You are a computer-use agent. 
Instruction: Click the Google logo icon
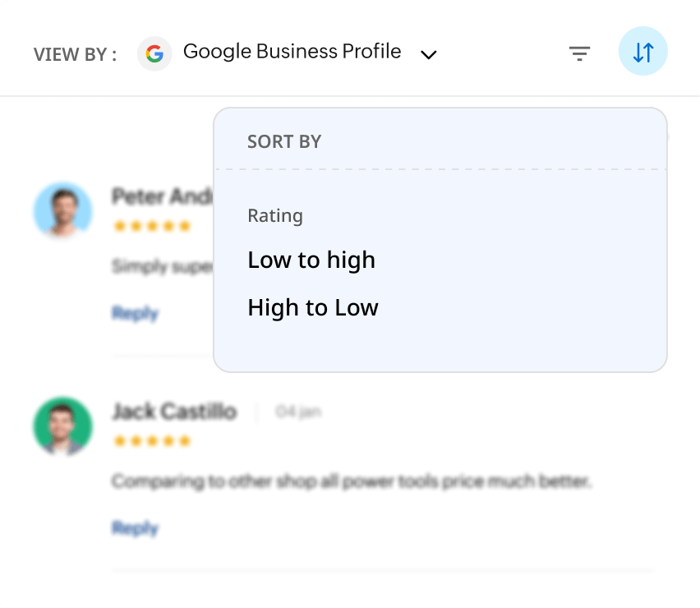tap(154, 54)
